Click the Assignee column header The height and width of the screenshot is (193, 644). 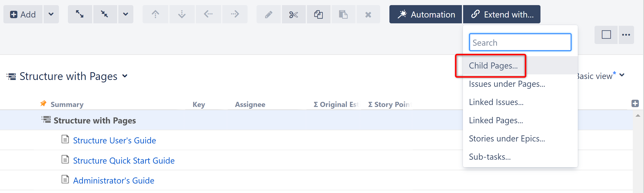click(x=250, y=104)
